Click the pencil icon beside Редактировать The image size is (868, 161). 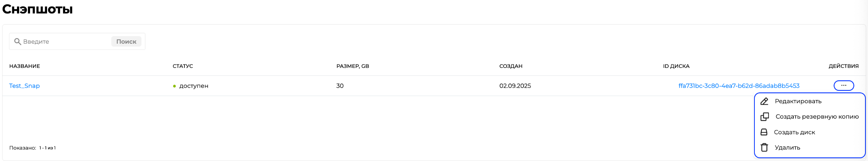[x=764, y=101]
